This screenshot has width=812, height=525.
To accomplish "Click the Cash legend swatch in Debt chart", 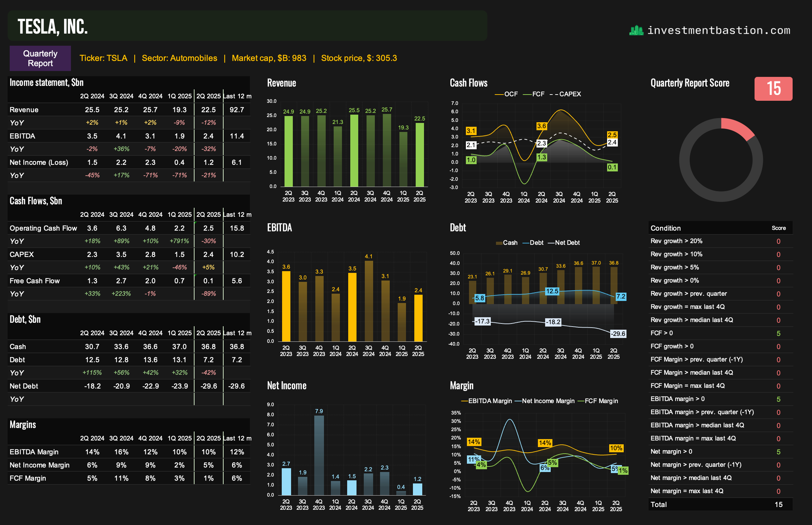I will (x=499, y=243).
